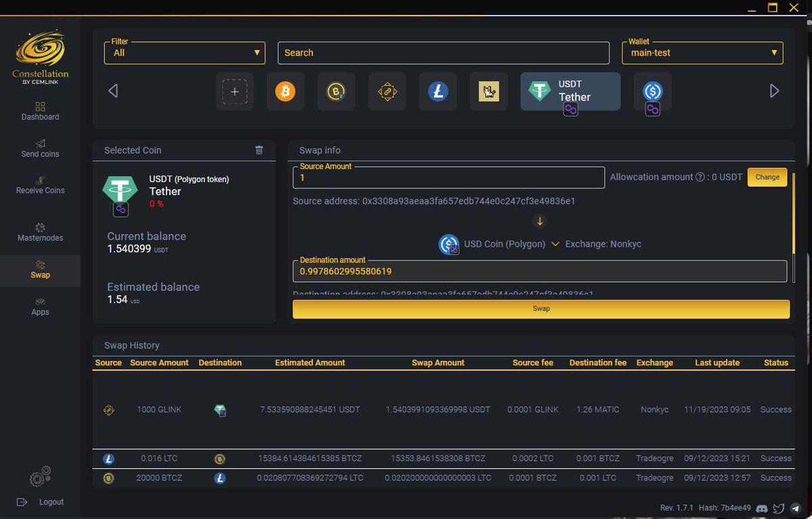Select the Bitcoin coin icon
The width and height of the screenshot is (812, 519).
[286, 91]
